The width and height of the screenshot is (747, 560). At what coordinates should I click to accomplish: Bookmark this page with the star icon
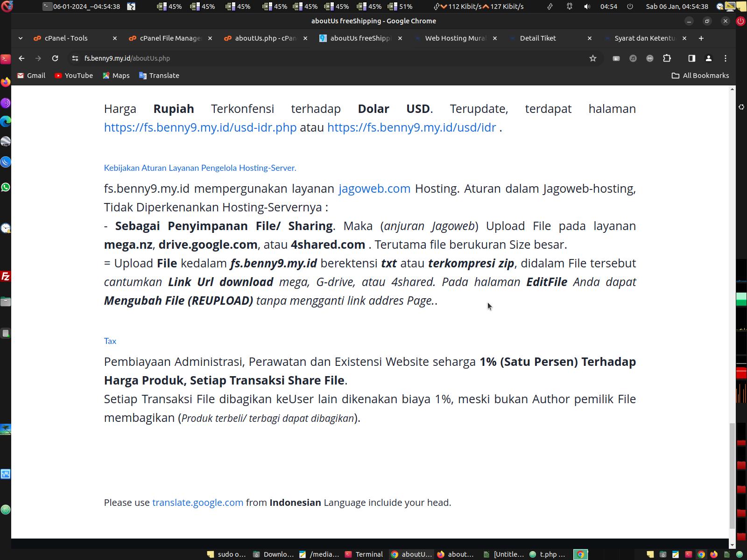click(x=593, y=58)
